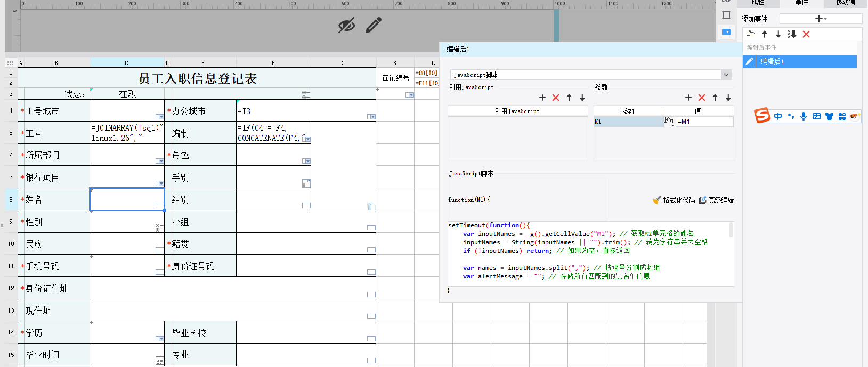Screen dimensions: 868x367
Task: Move the selected event up in the list
Action: (x=765, y=34)
